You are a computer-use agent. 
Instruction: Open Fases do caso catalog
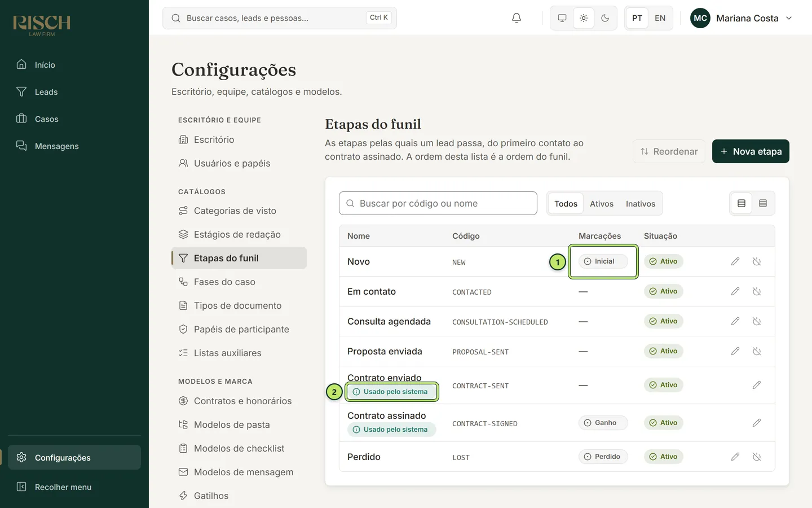(x=239, y=282)
